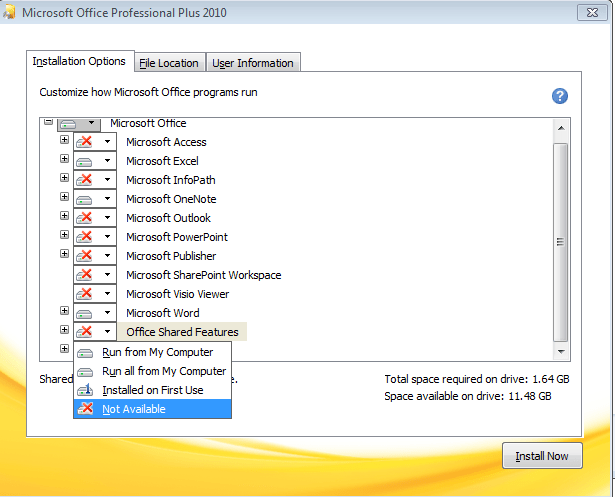Click the Install Now button
The height and width of the screenshot is (497, 615).
542,456
